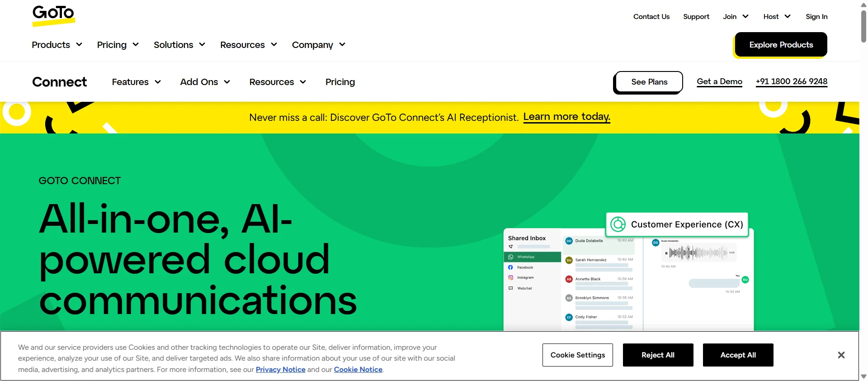Open the Connect Pricing menu item

(340, 82)
